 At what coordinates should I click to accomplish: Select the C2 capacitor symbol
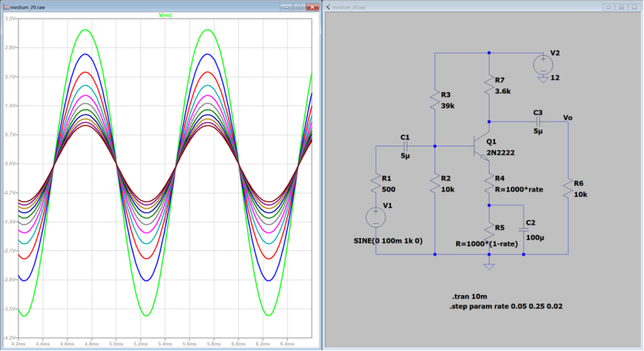point(523,230)
